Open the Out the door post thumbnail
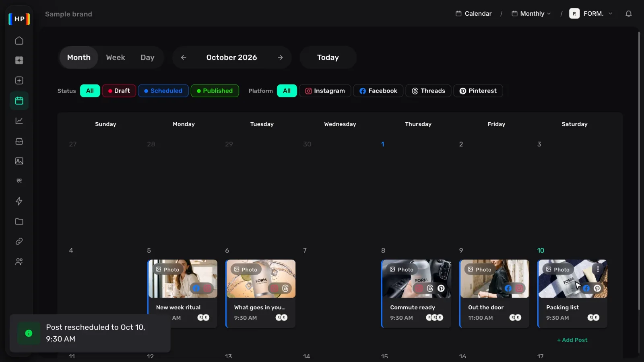Screen dimensions: 644x362 [x=495, y=279]
